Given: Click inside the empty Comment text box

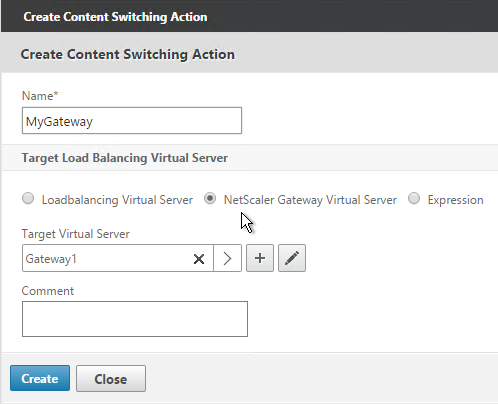Looking at the screenshot, I should point(135,319).
